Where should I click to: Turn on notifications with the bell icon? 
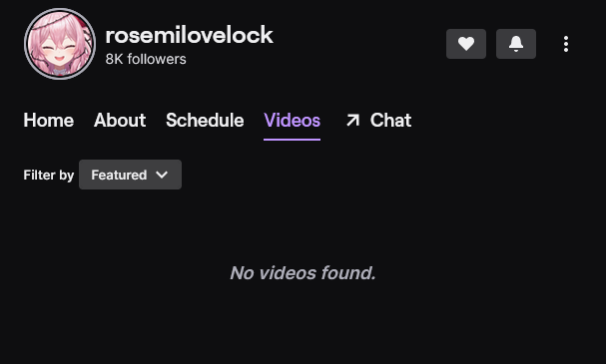(516, 44)
